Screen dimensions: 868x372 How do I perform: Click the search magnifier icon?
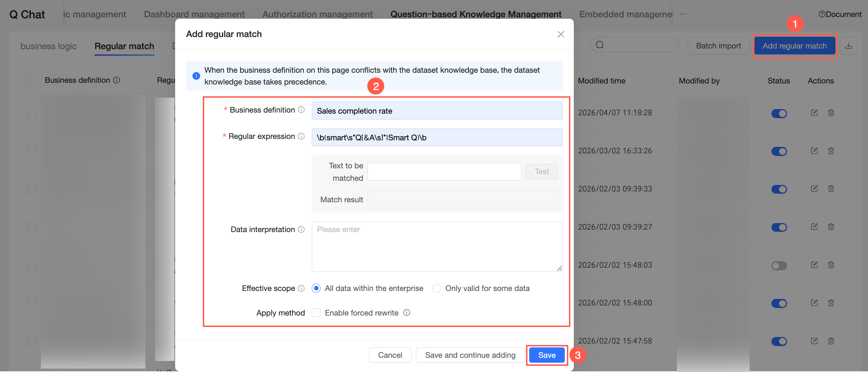[600, 45]
